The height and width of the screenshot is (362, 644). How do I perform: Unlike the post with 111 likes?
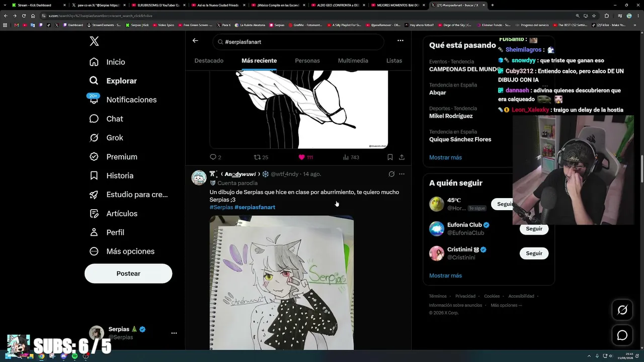click(x=305, y=157)
